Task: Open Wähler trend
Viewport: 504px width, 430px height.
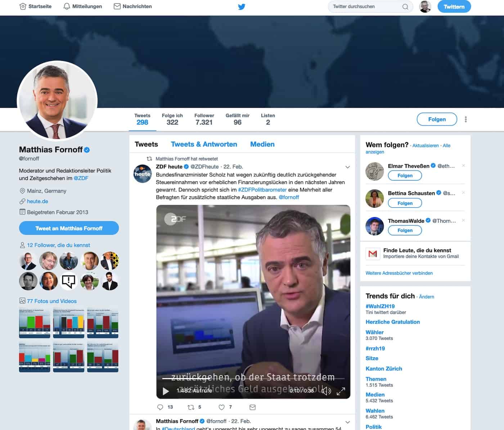Action: coord(374,332)
